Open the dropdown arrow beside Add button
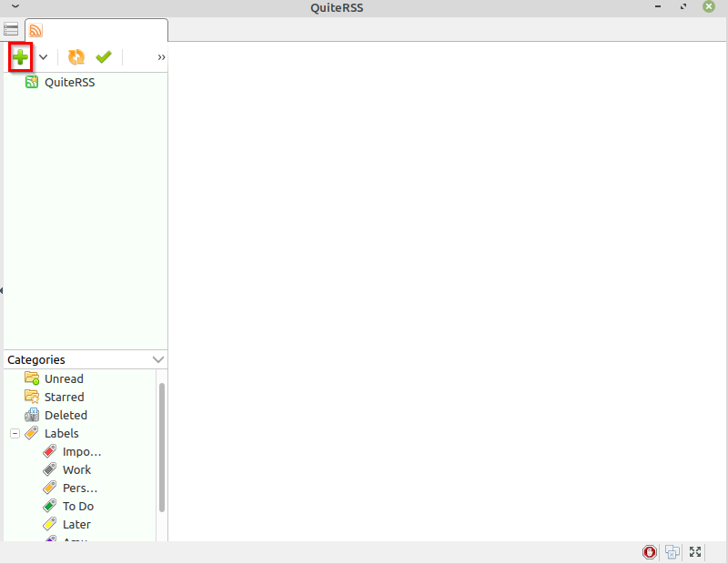Image resolution: width=728 pixels, height=564 pixels. coord(43,57)
